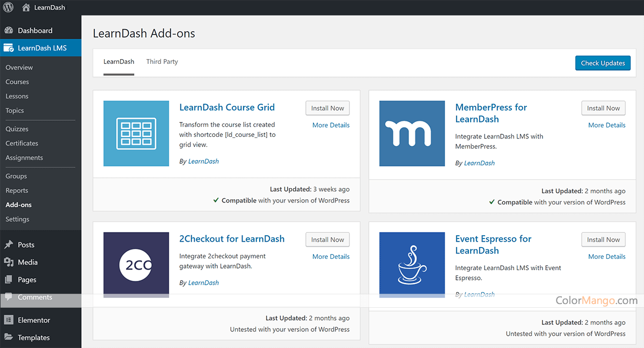This screenshot has height=348, width=644.
Task: Click LearnDash author link under Course Grid
Action: [x=203, y=161]
